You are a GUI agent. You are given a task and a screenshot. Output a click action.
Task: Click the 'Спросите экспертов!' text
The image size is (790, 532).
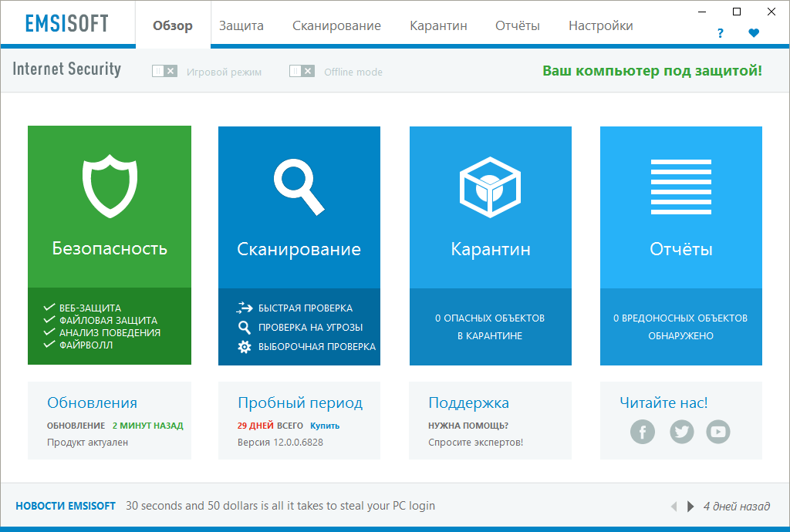[475, 443]
